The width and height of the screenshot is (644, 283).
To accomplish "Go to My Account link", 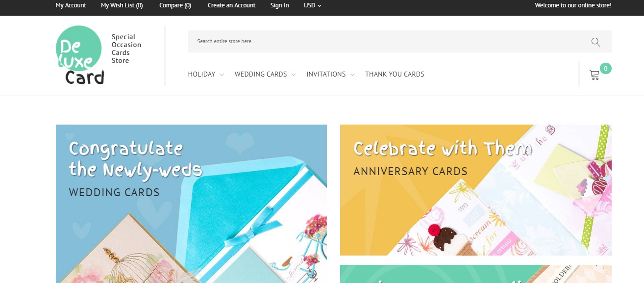I will (x=71, y=5).
